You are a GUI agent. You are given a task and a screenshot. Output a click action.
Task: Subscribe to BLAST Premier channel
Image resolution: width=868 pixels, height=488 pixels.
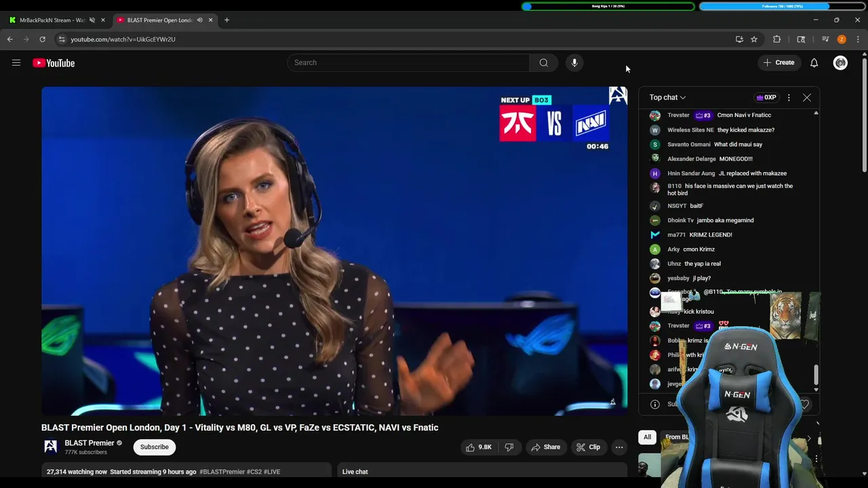click(x=155, y=447)
